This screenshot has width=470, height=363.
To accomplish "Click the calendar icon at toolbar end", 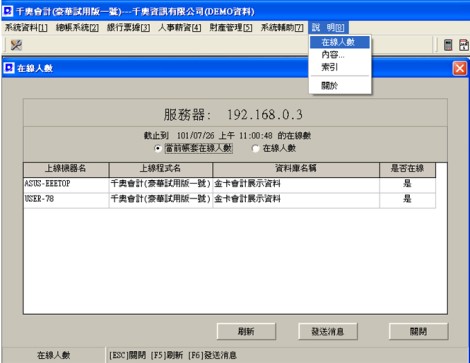I will point(464,45).
